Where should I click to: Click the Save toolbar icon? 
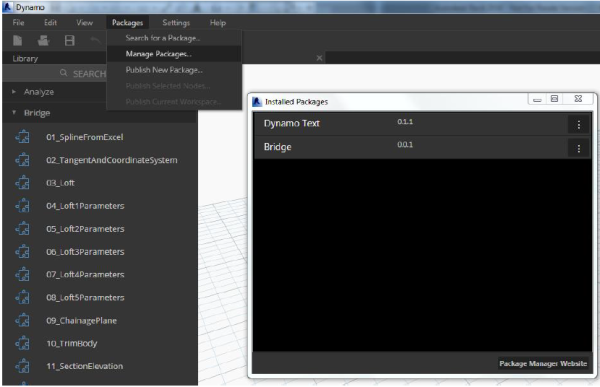70,40
